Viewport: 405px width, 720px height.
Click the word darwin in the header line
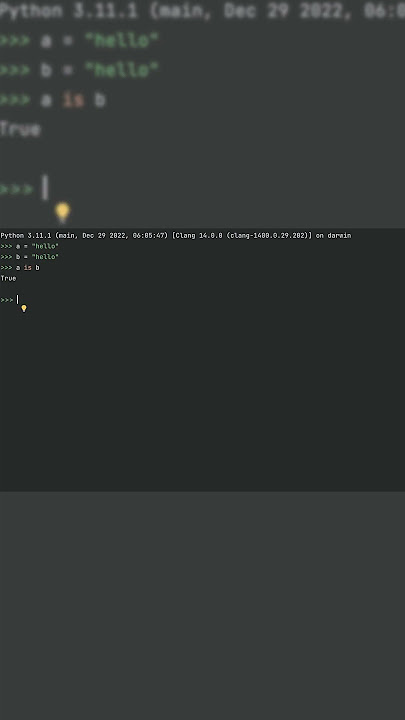tap(339, 236)
